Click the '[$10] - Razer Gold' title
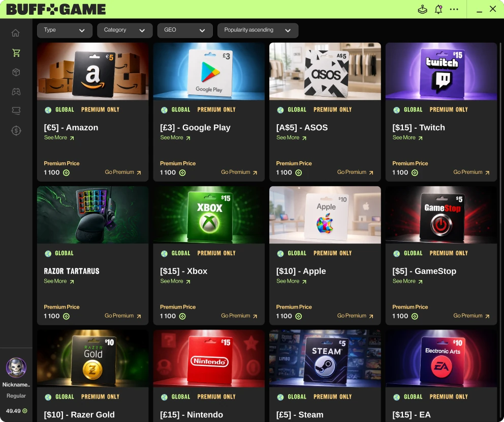This screenshot has width=504, height=422. tap(79, 414)
